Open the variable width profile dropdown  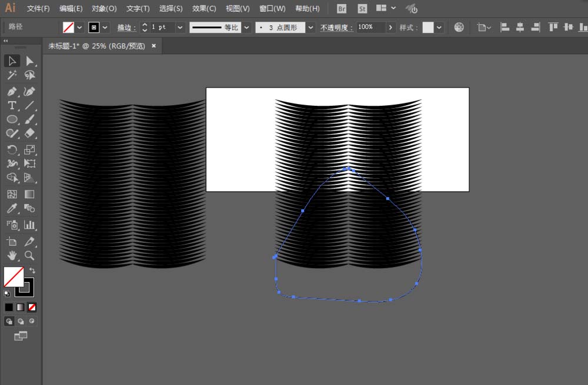click(247, 27)
